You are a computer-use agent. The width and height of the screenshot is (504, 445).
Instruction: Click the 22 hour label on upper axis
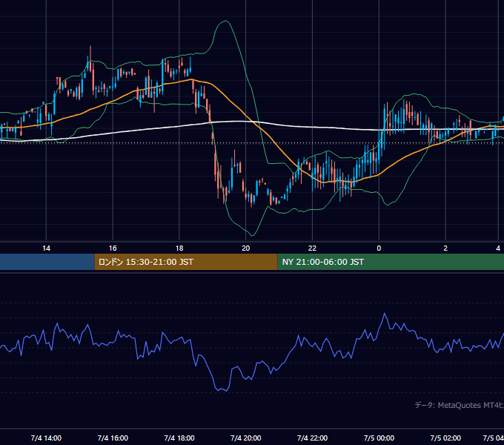(x=313, y=248)
